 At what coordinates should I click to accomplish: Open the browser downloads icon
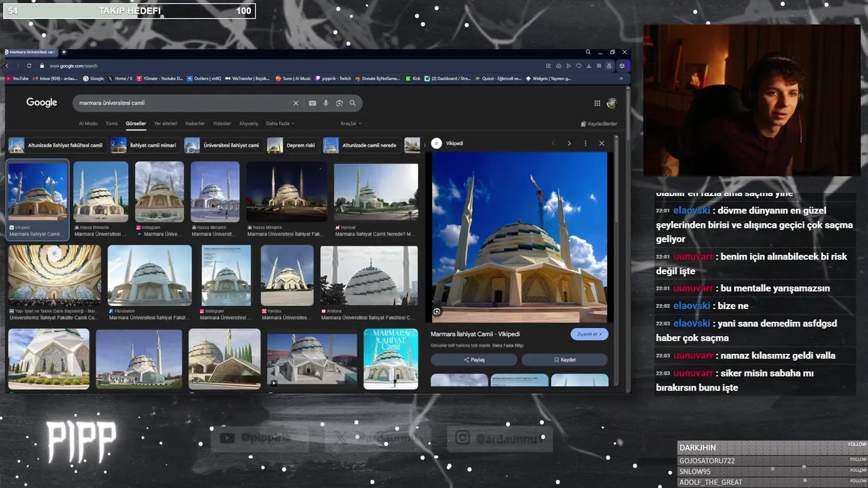589,66
